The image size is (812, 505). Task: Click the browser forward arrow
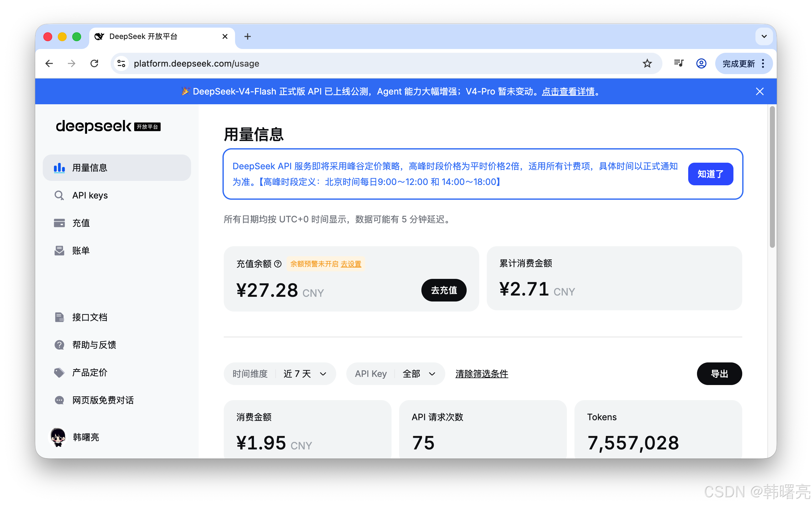72,63
